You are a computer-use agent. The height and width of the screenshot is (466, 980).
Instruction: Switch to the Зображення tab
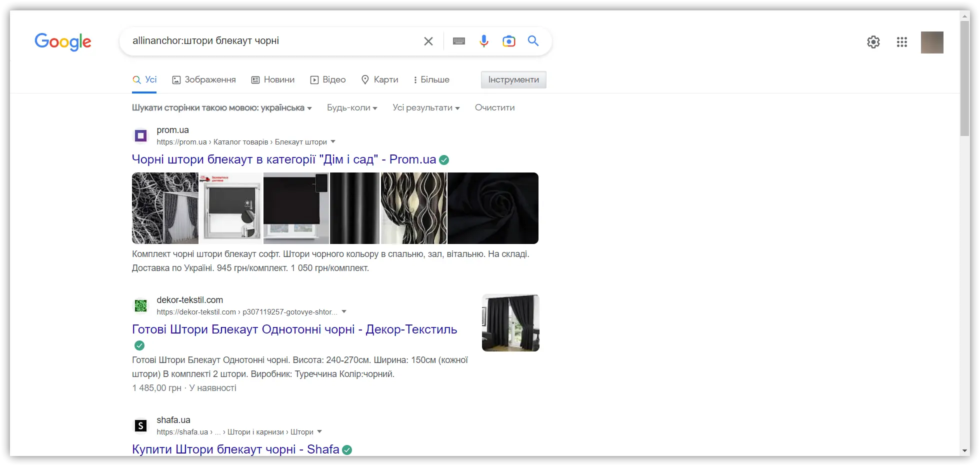204,79
